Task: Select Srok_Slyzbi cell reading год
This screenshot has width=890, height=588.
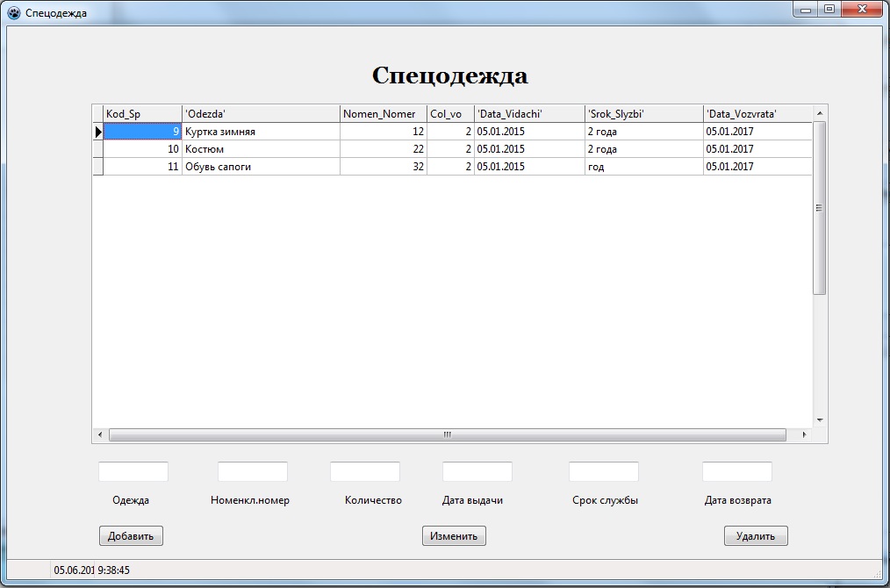Action: (644, 167)
